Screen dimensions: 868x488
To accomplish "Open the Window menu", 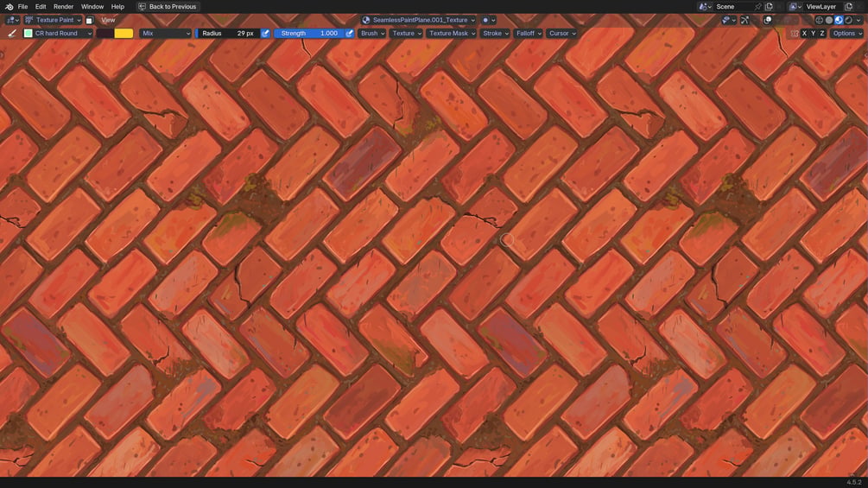I will (92, 7).
